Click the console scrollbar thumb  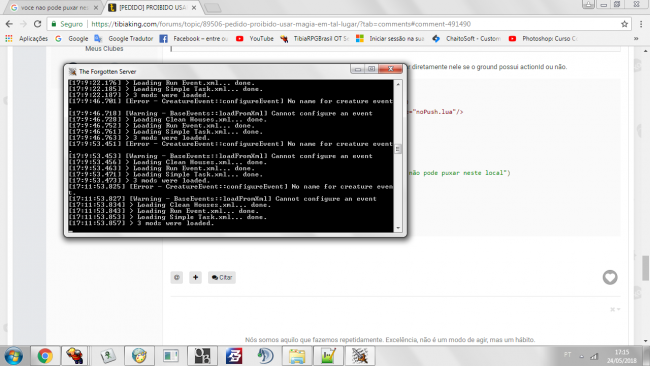click(398, 148)
